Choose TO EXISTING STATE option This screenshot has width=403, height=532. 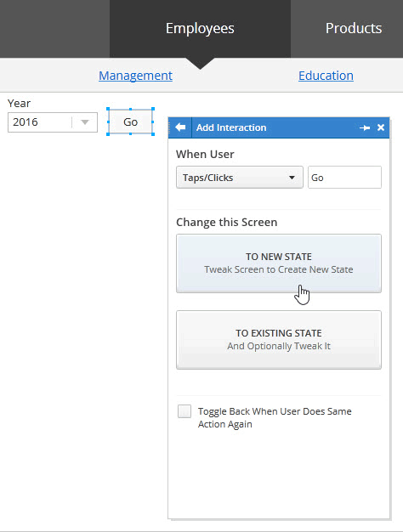(278, 340)
